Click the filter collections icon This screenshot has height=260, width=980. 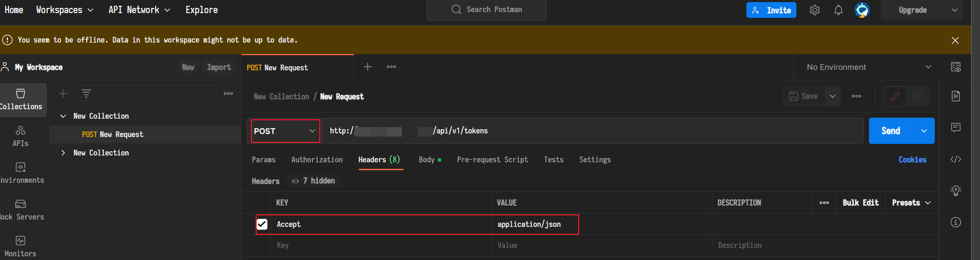86,93
